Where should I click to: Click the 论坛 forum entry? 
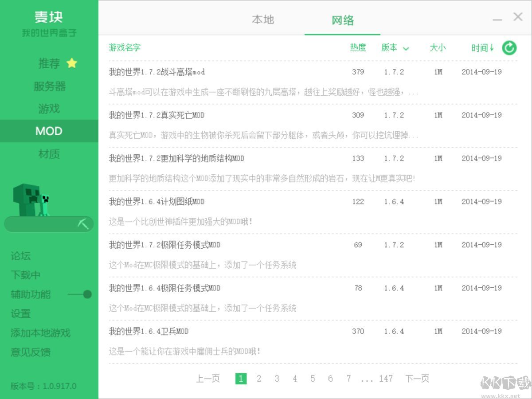click(20, 256)
